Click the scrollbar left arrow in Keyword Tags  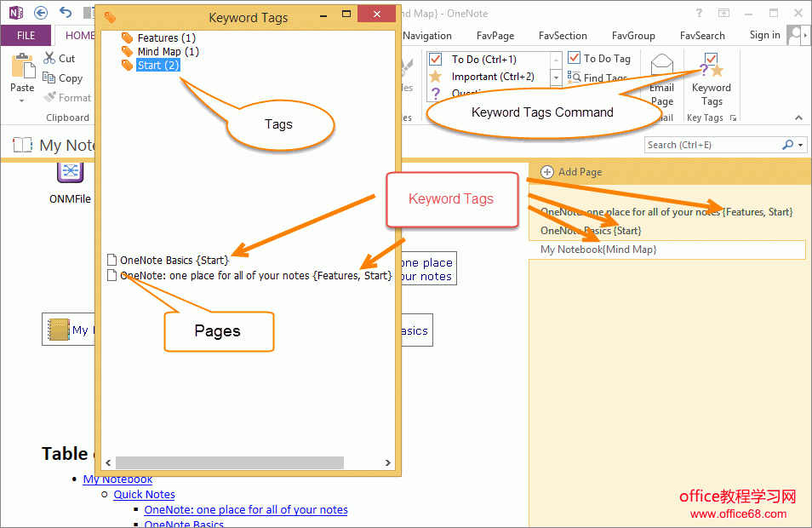(108, 462)
